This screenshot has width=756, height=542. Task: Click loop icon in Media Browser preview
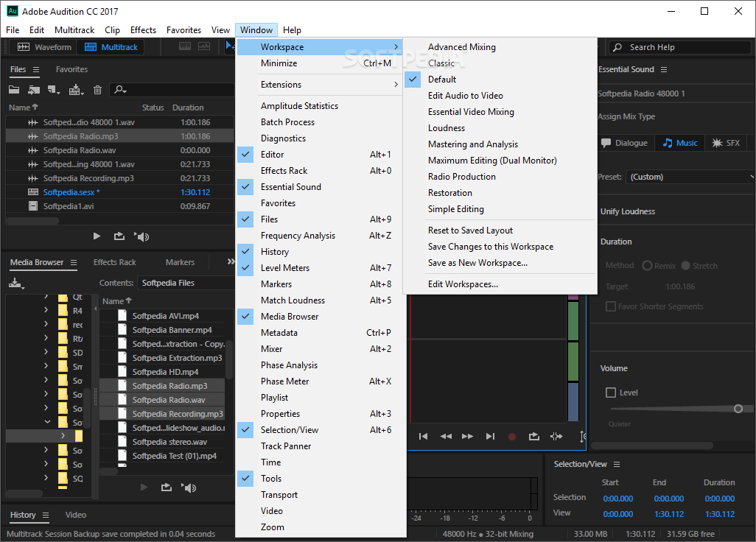pyautogui.click(x=166, y=488)
